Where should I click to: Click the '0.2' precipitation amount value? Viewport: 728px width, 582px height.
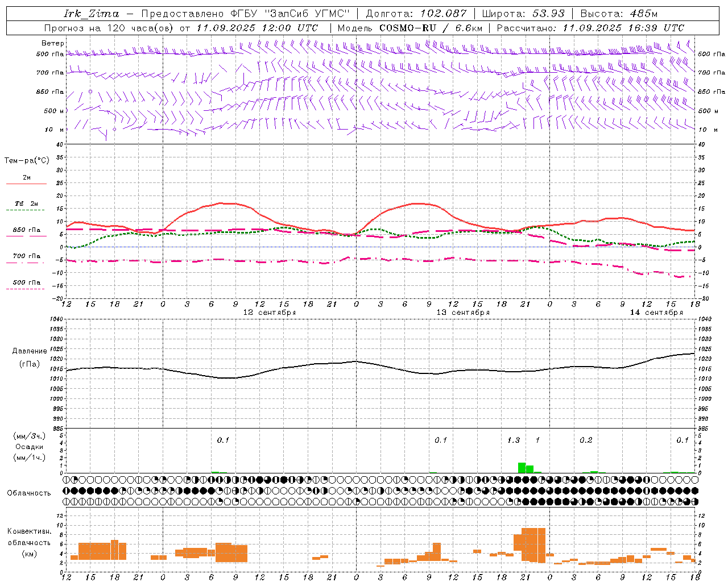[x=586, y=440]
